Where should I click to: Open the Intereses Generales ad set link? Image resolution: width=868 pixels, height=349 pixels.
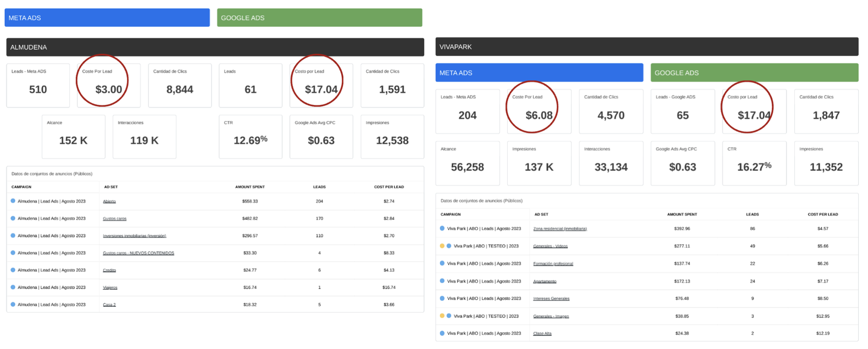551,299
